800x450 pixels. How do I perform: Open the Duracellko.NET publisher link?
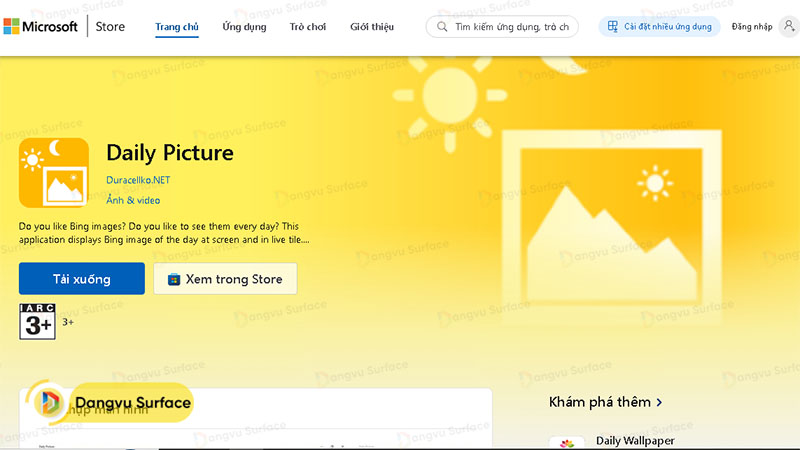point(138,180)
